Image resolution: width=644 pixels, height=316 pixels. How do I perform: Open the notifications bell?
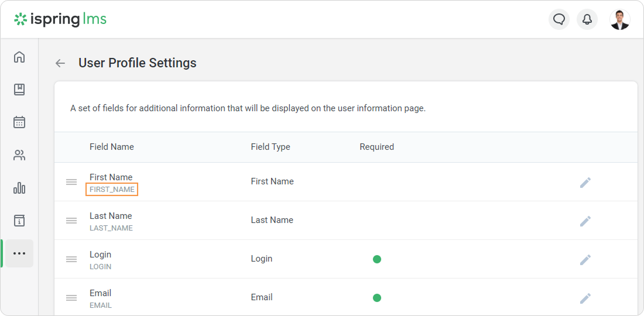(x=587, y=19)
